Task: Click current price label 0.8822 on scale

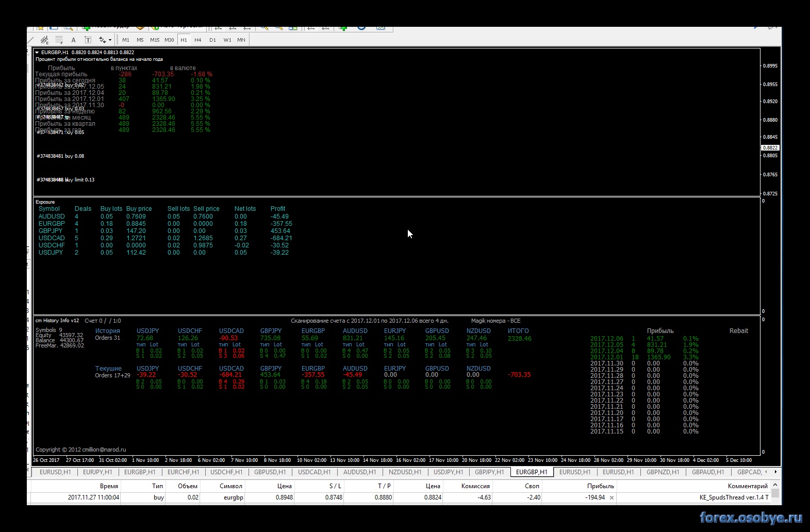Action: [770, 147]
